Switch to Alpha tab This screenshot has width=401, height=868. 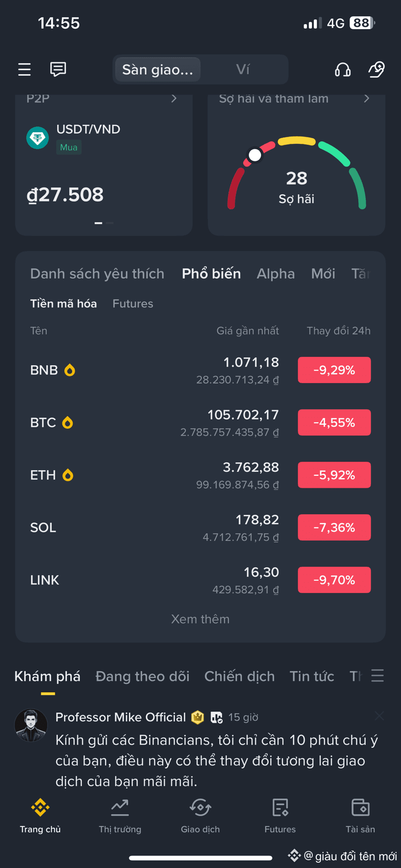[x=276, y=274]
